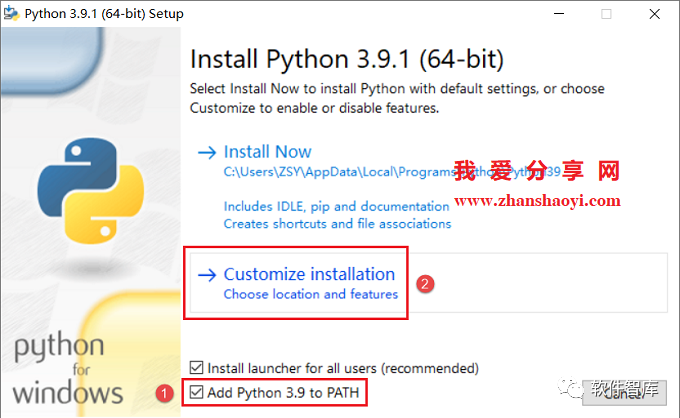Minimize the Python Setup window
The height and width of the screenshot is (418, 680).
pyautogui.click(x=551, y=14)
